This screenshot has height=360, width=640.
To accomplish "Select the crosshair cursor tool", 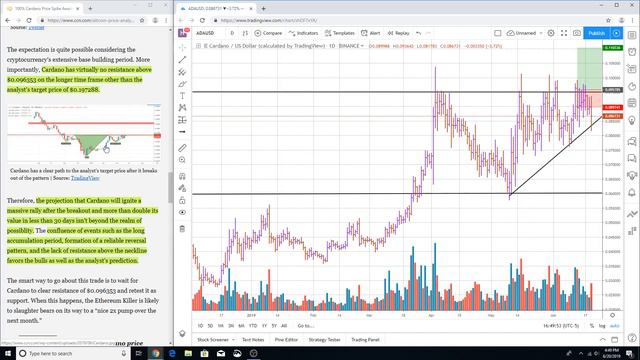I will pos(182,47).
